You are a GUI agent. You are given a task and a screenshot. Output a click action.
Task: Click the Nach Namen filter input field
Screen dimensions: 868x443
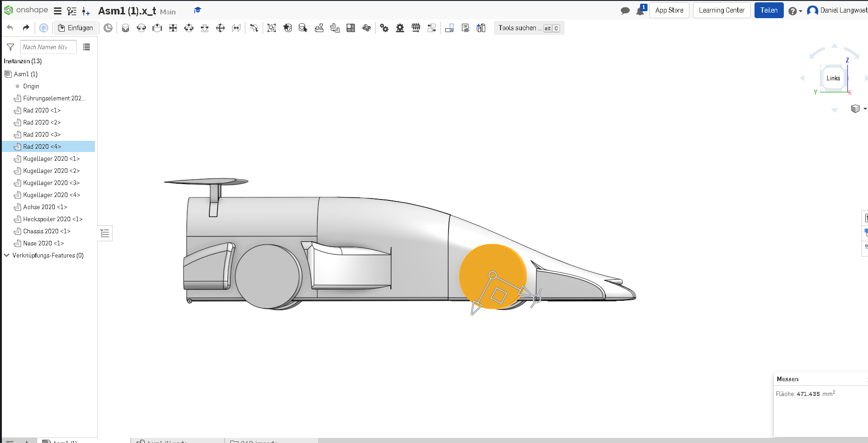[x=47, y=47]
